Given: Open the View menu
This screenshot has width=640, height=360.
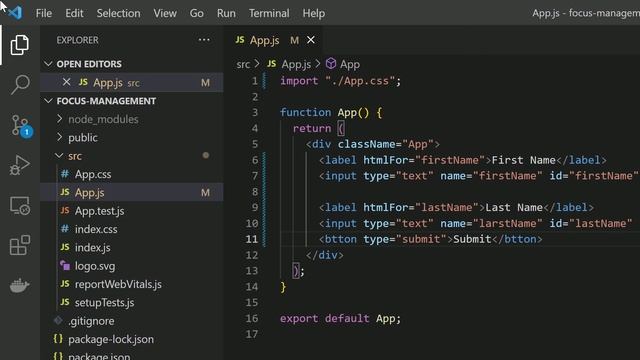Looking at the screenshot, I should click(165, 13).
